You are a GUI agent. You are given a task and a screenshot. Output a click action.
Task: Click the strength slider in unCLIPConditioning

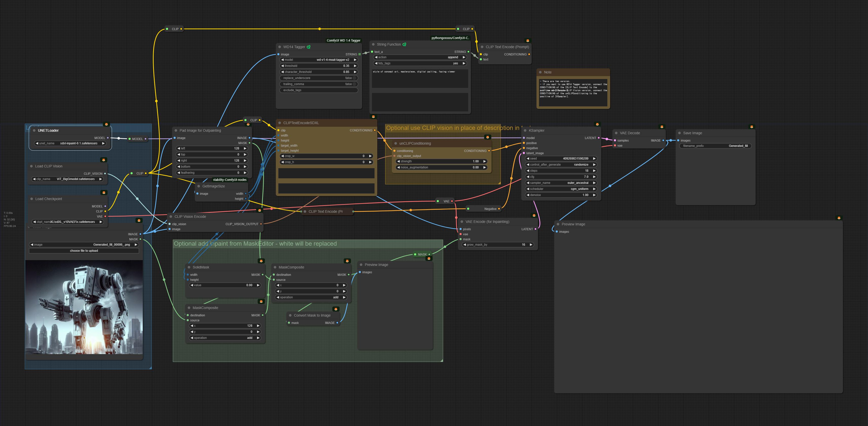coord(441,161)
